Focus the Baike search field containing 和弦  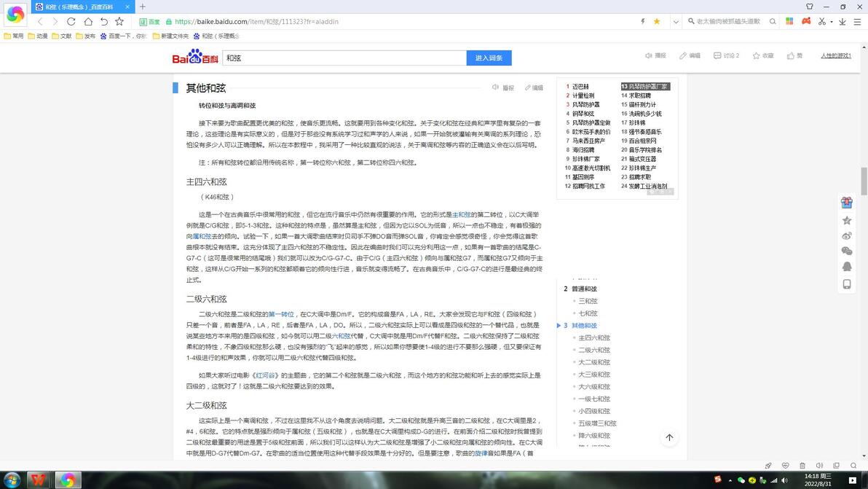tap(344, 58)
